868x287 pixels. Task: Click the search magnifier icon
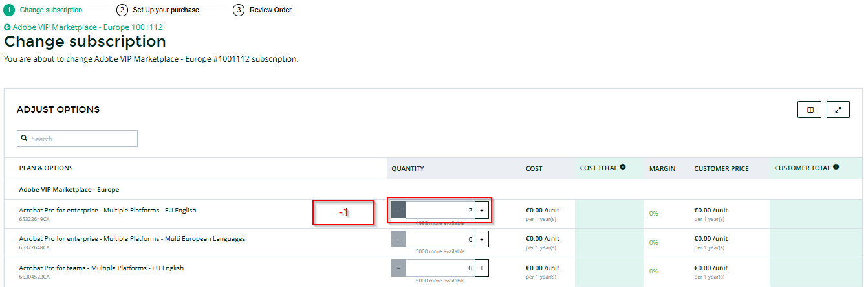25,138
